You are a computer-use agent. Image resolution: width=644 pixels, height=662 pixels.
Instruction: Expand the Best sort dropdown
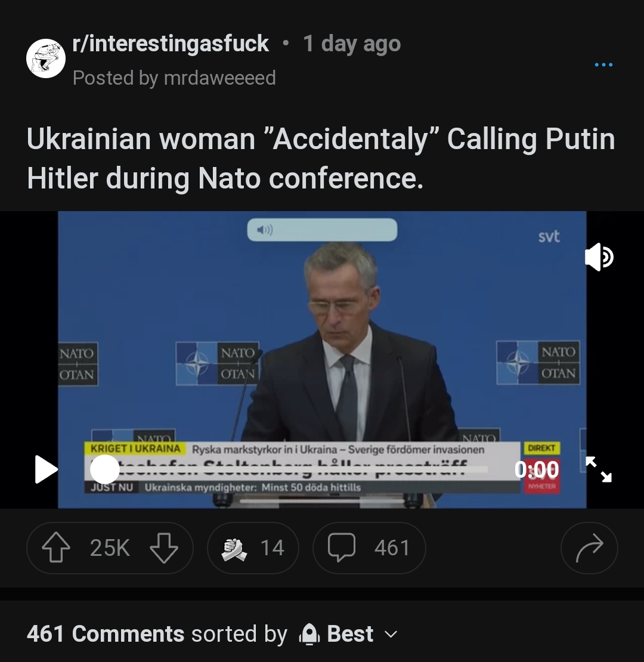pyautogui.click(x=391, y=634)
